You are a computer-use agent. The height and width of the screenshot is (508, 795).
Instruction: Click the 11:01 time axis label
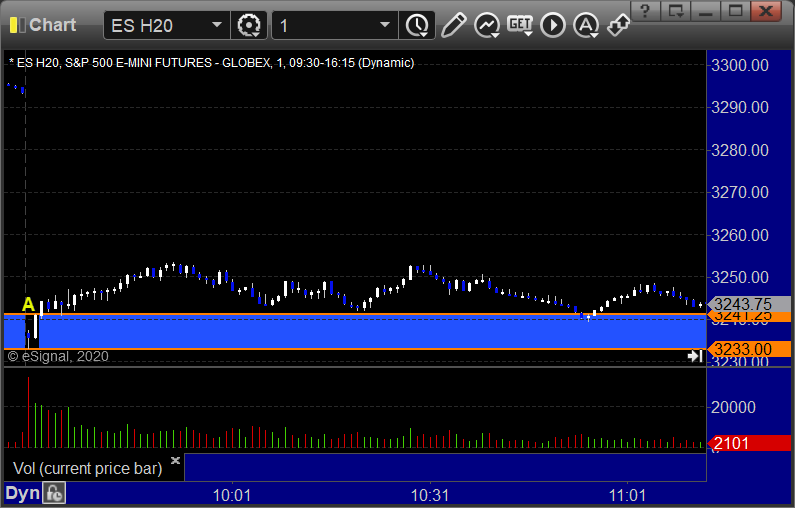click(x=627, y=495)
